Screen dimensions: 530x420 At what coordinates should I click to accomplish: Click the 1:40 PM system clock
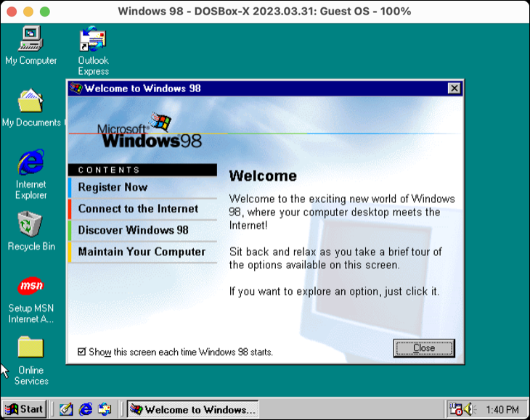pyautogui.click(x=502, y=410)
